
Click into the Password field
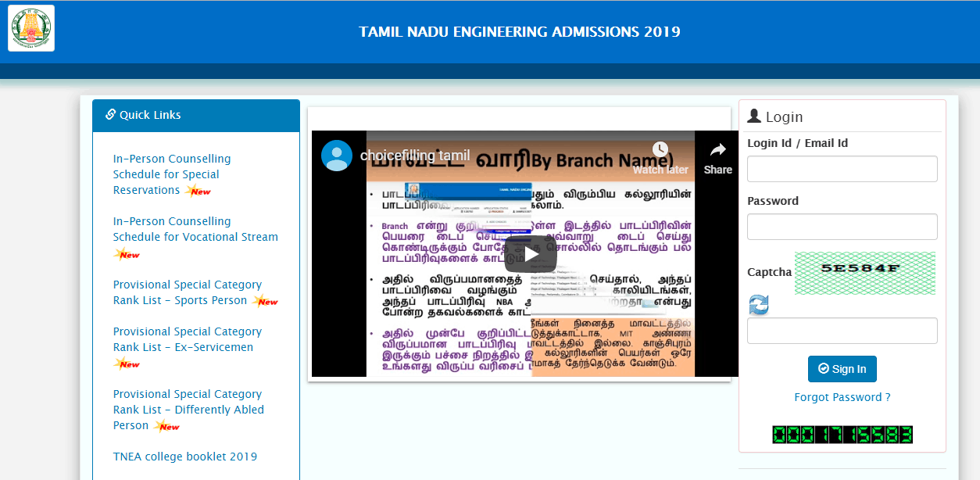point(842,227)
